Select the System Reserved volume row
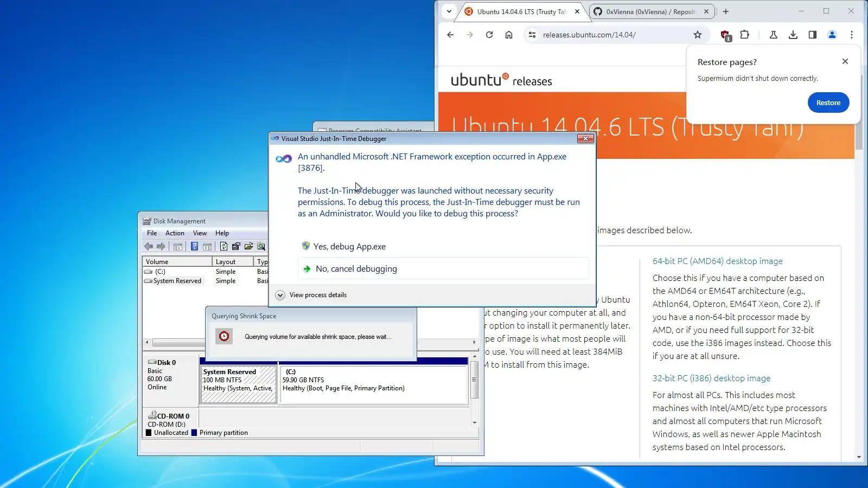Image resolution: width=868 pixels, height=488 pixels. pos(205,281)
